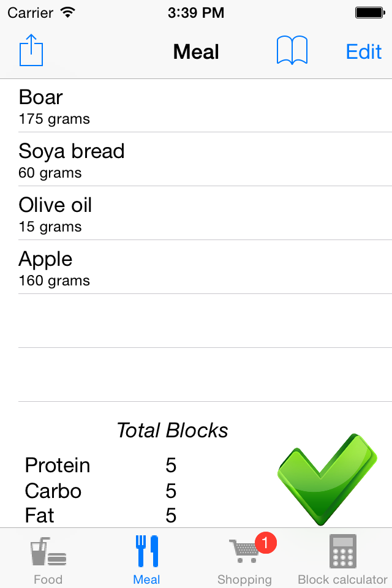Screen dimensions: 392x588
Task: Open the Block calculator icon
Action: pos(342,551)
